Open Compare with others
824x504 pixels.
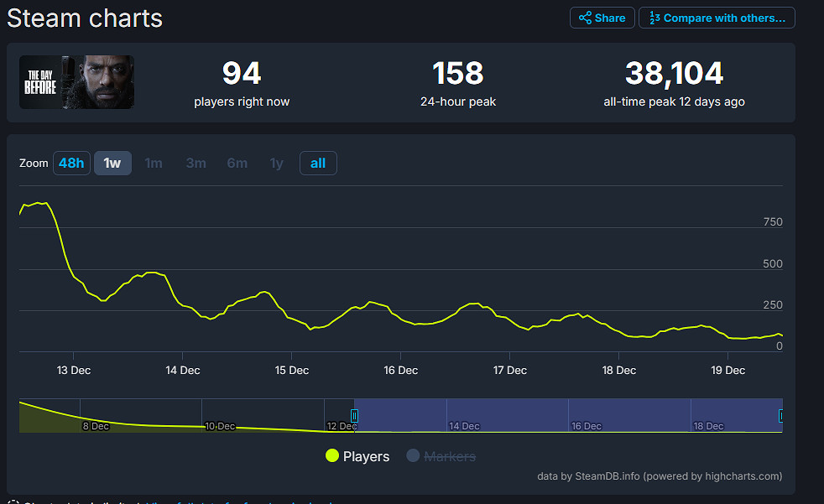click(717, 18)
